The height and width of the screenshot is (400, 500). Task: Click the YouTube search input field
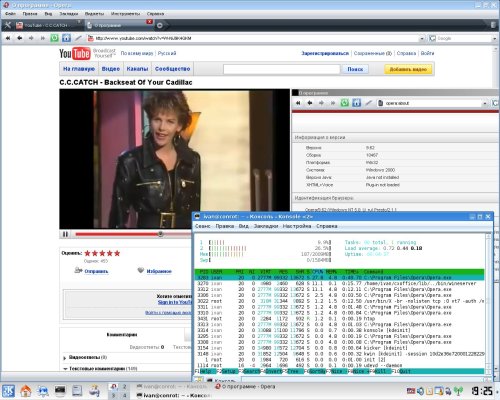tap(281, 69)
